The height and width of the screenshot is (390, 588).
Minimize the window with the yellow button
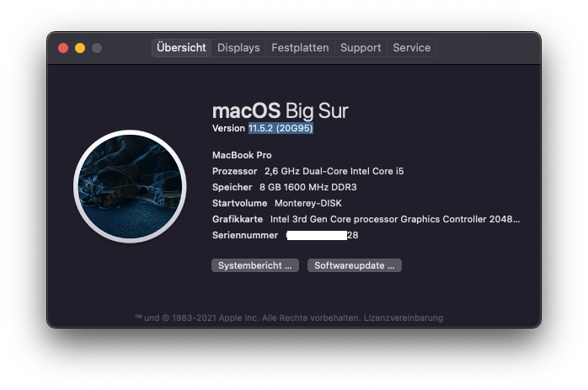80,48
